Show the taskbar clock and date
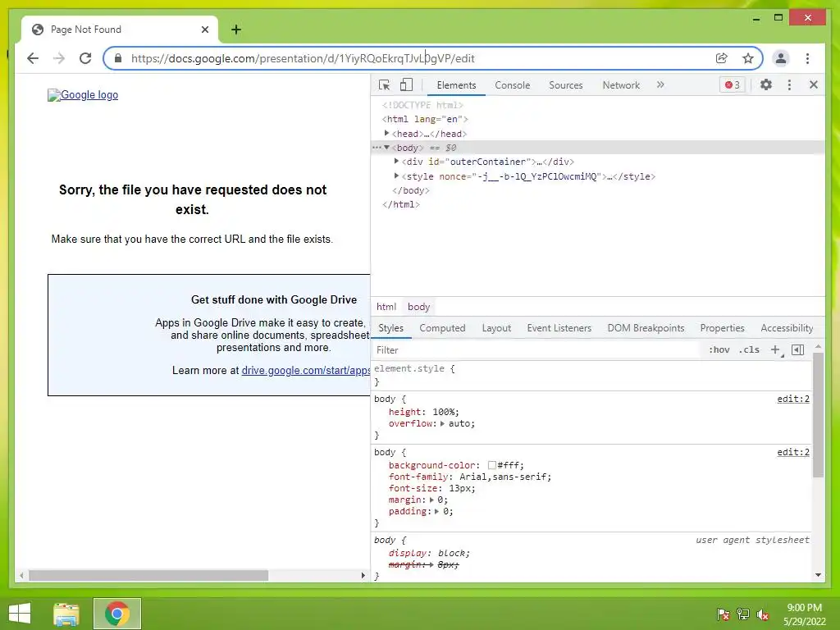This screenshot has height=630, width=840. [x=804, y=614]
